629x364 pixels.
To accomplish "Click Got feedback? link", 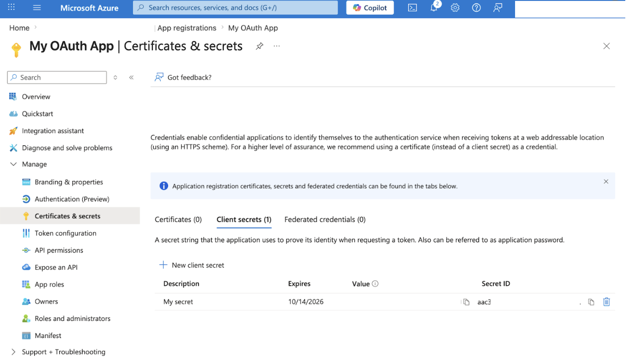I will point(189,77).
